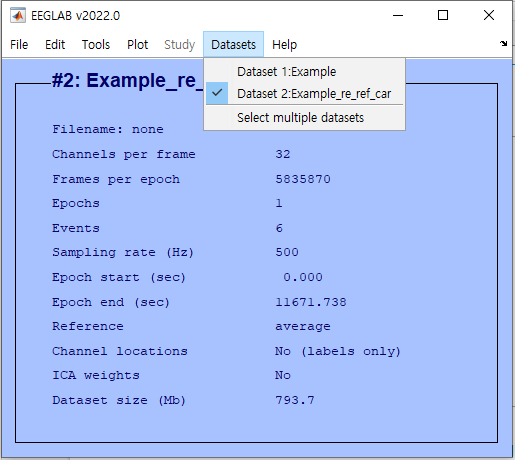Click the reference value 'average'
The width and height of the screenshot is (515, 460).
303,327
